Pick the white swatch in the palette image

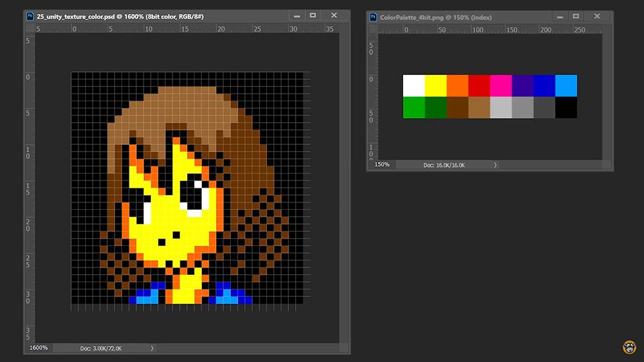pos(414,85)
